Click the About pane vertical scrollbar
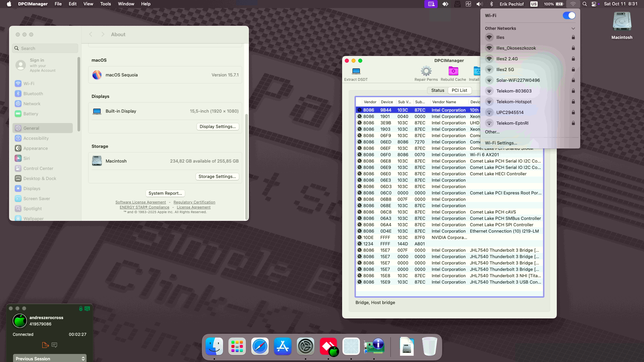The width and height of the screenshot is (644, 362). coord(247,167)
